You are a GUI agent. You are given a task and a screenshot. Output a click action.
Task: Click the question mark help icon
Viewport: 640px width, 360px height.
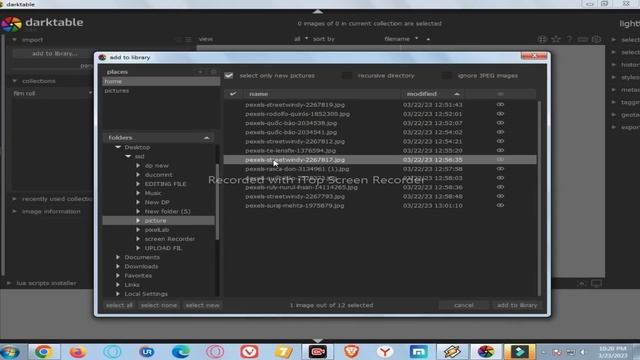[569, 39]
